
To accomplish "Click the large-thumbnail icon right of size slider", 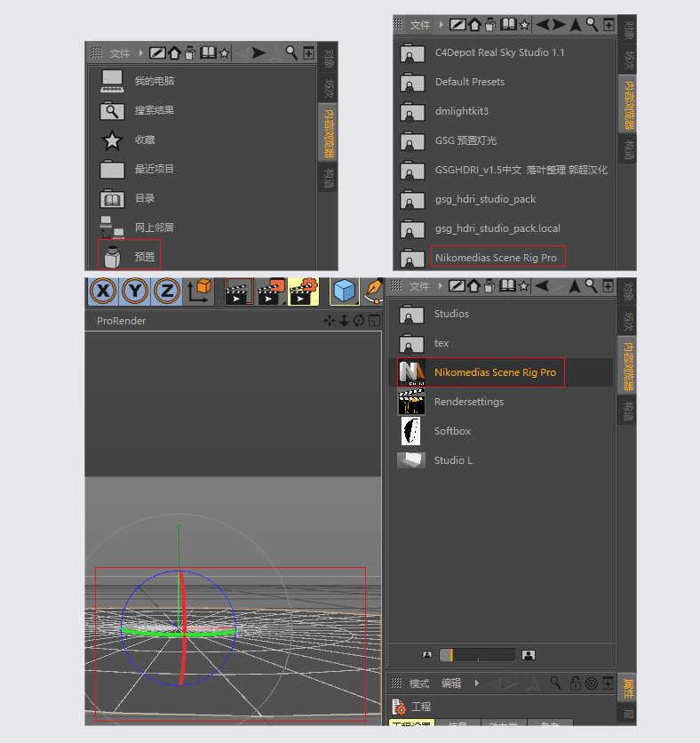I will [x=528, y=655].
